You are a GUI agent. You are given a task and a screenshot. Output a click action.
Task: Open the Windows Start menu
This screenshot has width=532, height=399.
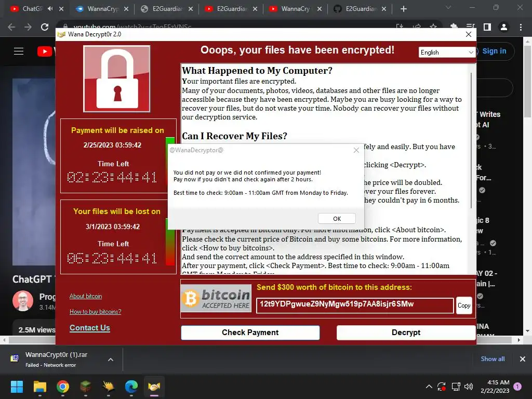pos(17,387)
